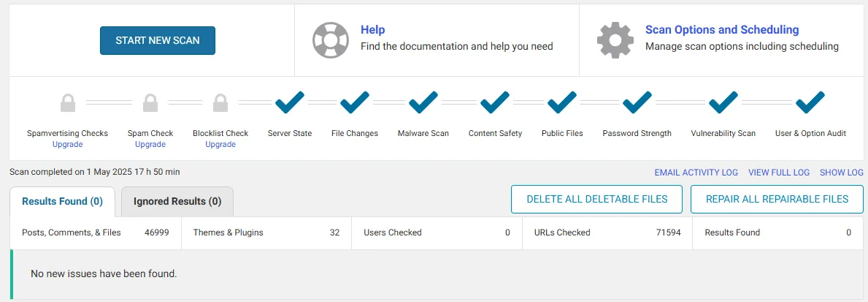The image size is (868, 302).
Task: Click the Server State checkmark icon
Action: (x=290, y=102)
